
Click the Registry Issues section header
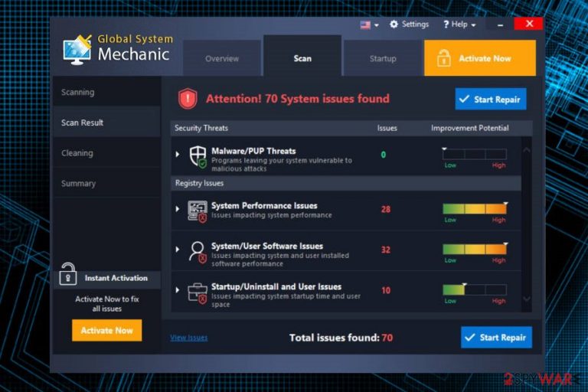pyautogui.click(x=199, y=183)
